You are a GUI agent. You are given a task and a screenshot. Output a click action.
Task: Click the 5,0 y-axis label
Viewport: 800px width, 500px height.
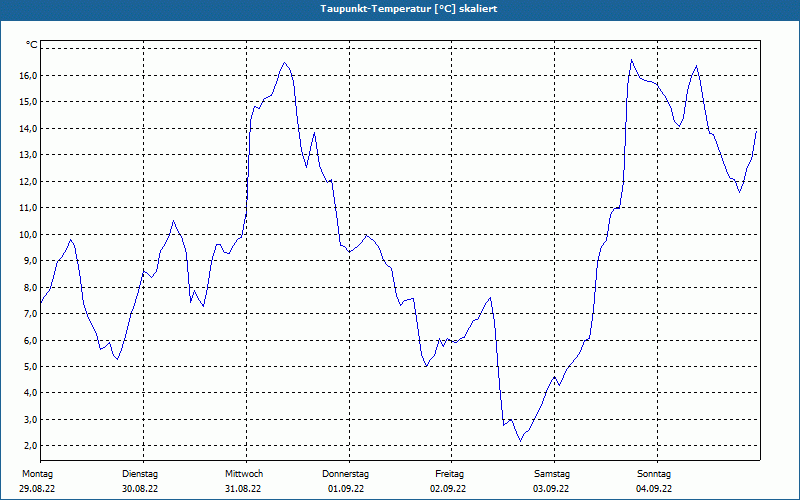(31, 366)
